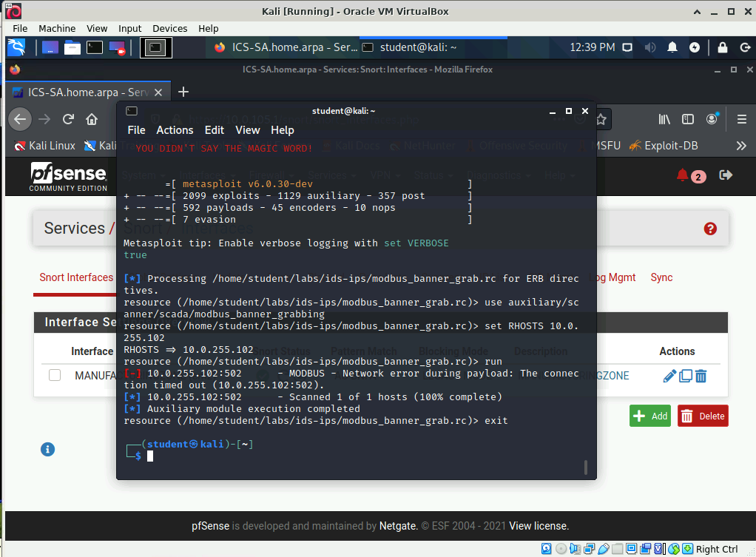Viewport: 756px width, 557px height.
Task: Click the VirtualBox optical disk status icon
Action: pyautogui.click(x=561, y=549)
